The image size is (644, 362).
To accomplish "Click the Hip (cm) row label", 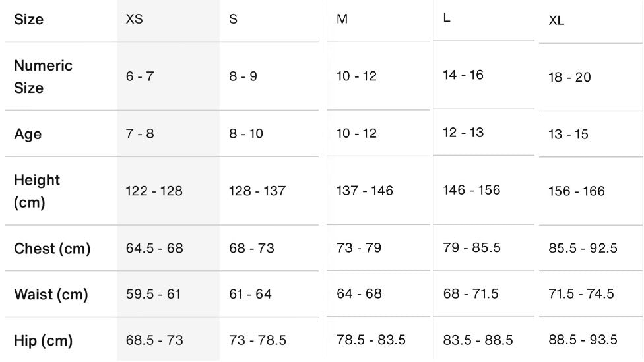I will [43, 341].
